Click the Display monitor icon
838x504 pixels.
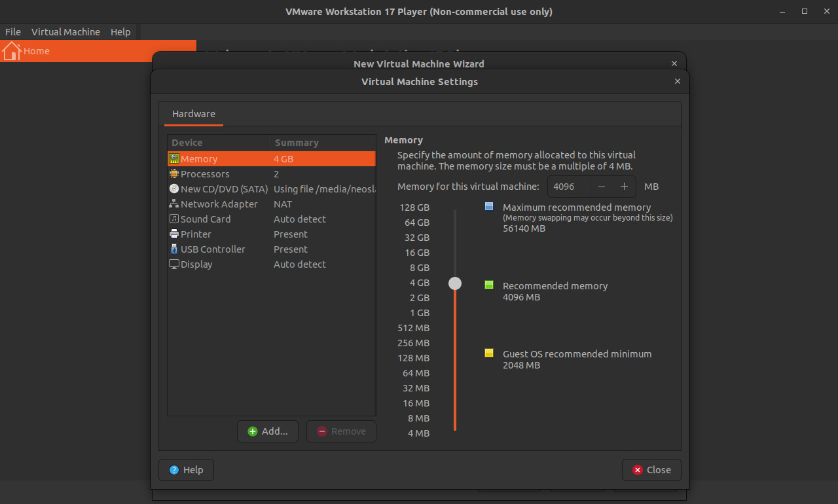pos(174,264)
